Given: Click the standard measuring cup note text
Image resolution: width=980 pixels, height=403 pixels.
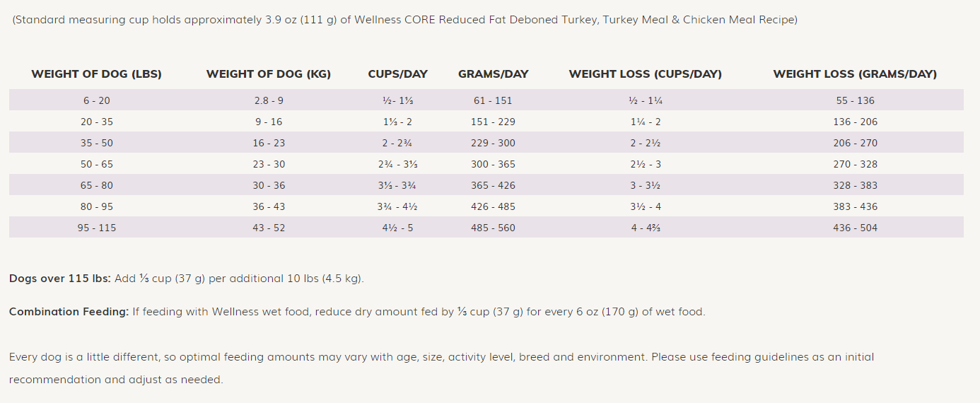Looking at the screenshot, I should (x=404, y=20).
